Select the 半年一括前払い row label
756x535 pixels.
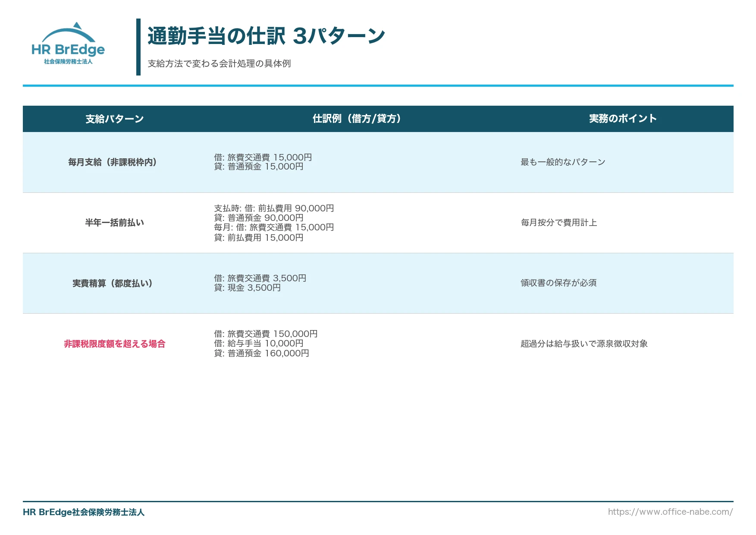pos(114,223)
